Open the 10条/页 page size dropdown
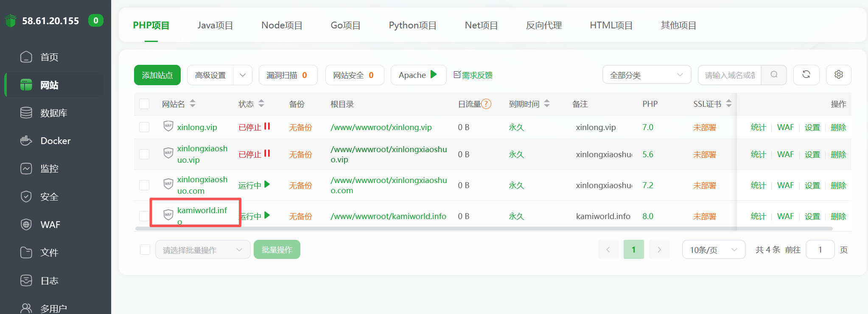Image resolution: width=868 pixels, height=314 pixels. click(714, 250)
